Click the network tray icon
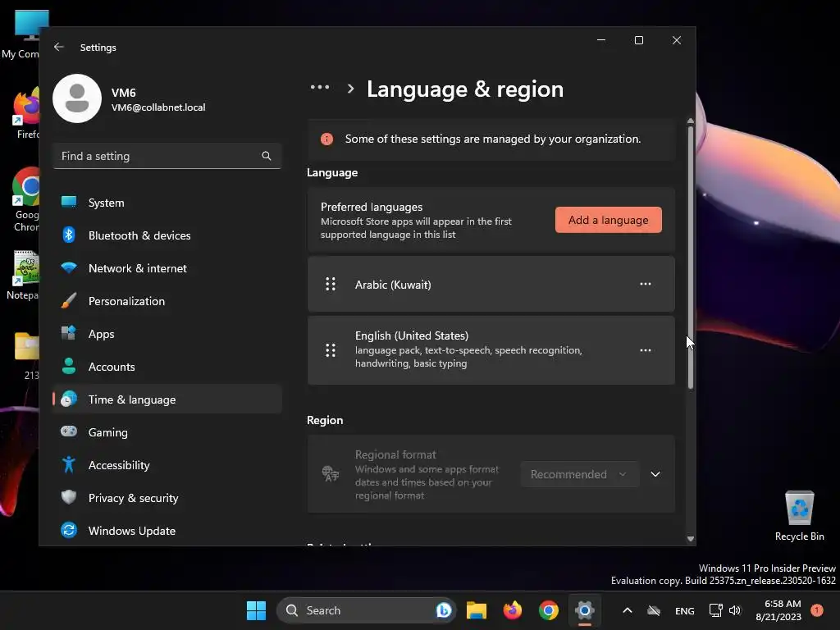This screenshot has width=840, height=630. click(x=715, y=610)
